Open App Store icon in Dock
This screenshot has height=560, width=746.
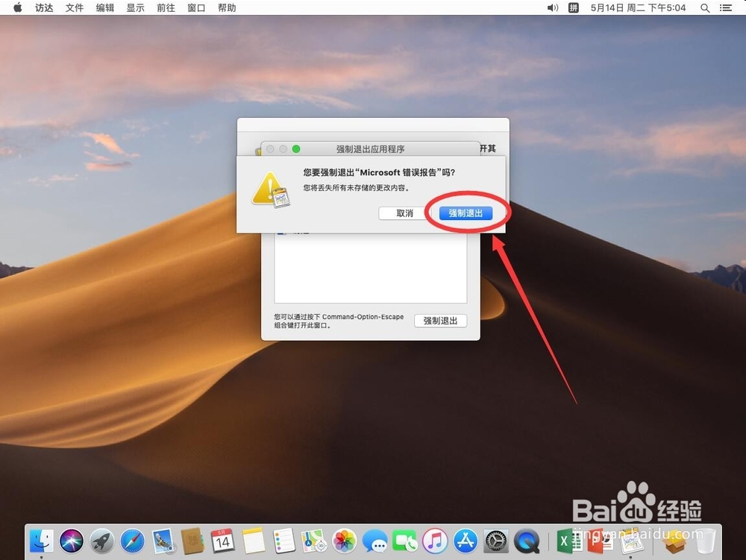[x=466, y=541]
